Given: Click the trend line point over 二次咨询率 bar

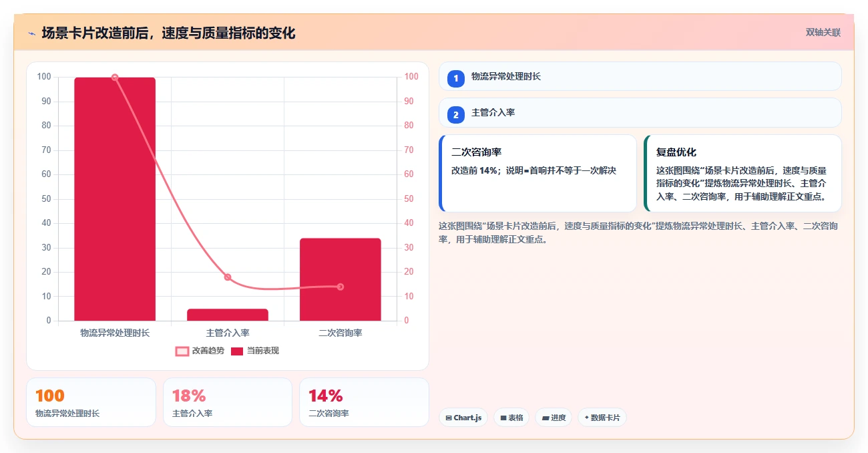Looking at the screenshot, I should [341, 287].
